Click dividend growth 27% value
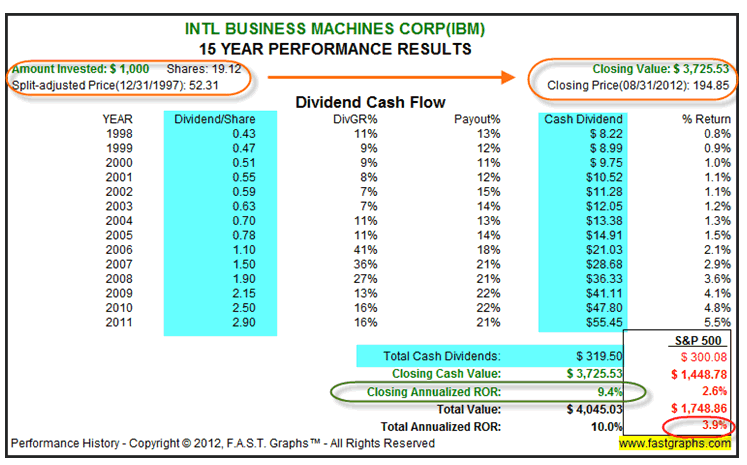 click(365, 279)
